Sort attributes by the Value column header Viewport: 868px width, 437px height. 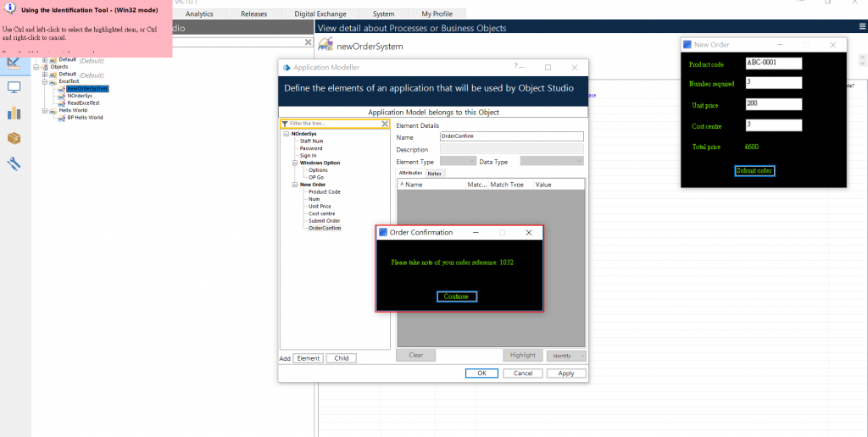[559, 185]
